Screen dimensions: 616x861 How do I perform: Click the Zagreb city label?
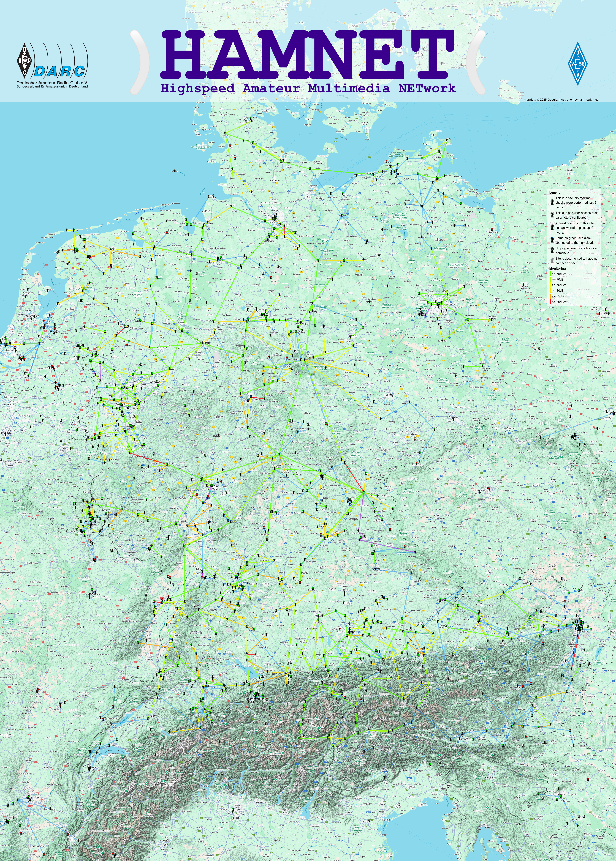(x=561, y=794)
